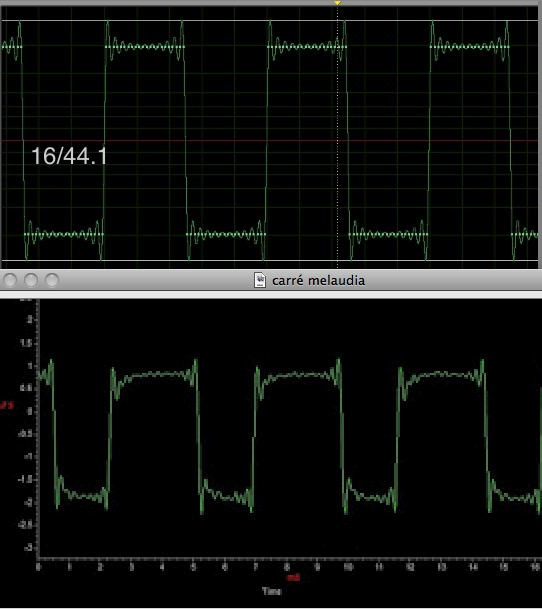542x609 pixels.
Task: Click the 1 value on the vertical axis
Action: click(x=30, y=366)
